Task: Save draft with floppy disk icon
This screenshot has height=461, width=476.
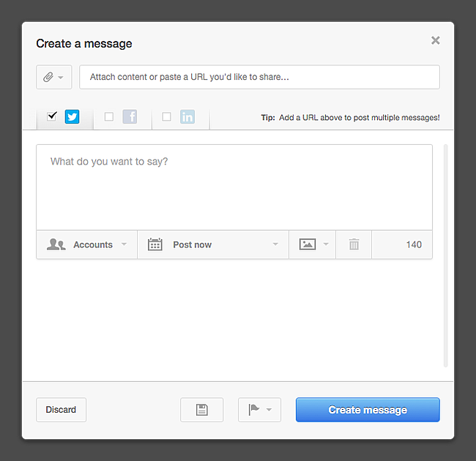Action: click(201, 410)
